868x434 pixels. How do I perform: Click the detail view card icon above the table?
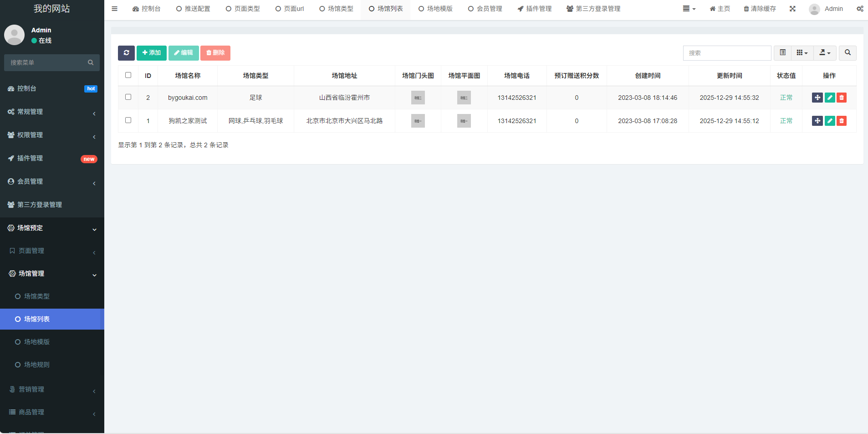click(x=783, y=53)
